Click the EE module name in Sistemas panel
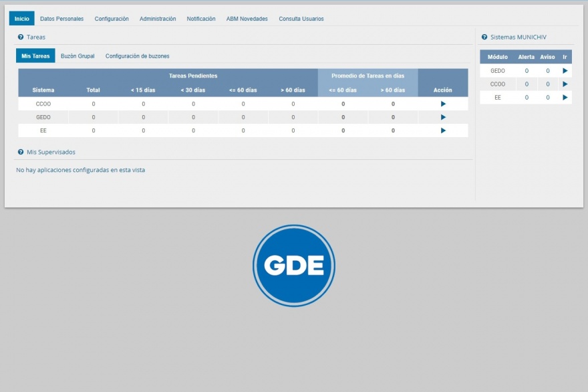588x392 pixels. [498, 97]
